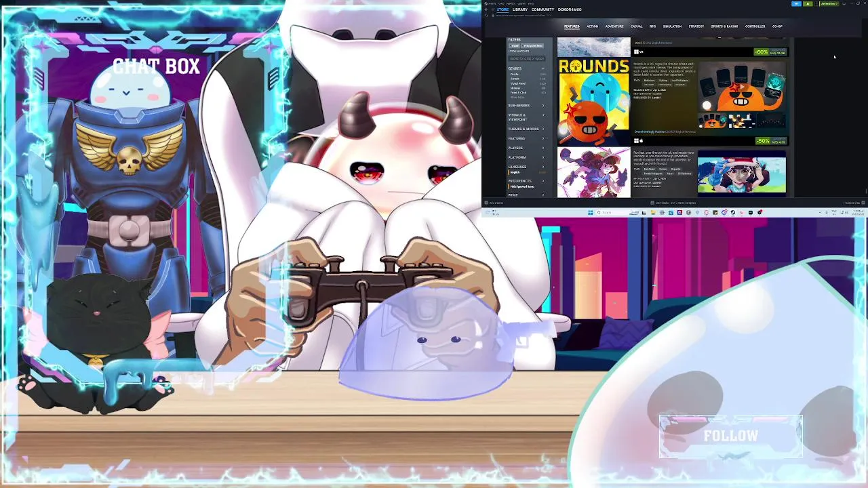Select the SIMULATION store category
Image resolution: width=868 pixels, height=488 pixels.
tap(672, 26)
